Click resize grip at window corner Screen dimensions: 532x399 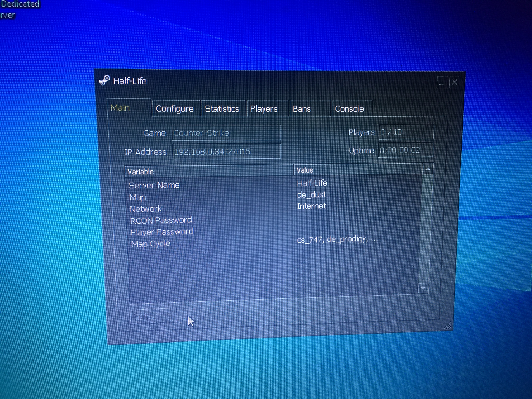(x=448, y=326)
